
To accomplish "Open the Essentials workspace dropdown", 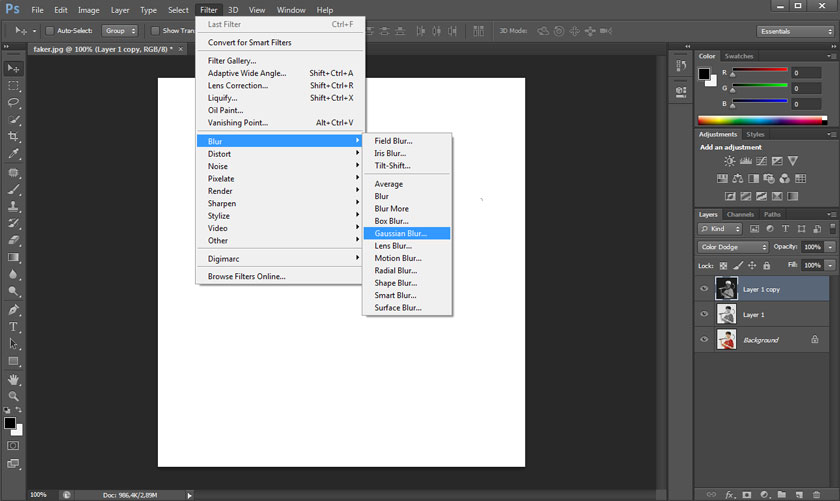I will click(x=796, y=31).
